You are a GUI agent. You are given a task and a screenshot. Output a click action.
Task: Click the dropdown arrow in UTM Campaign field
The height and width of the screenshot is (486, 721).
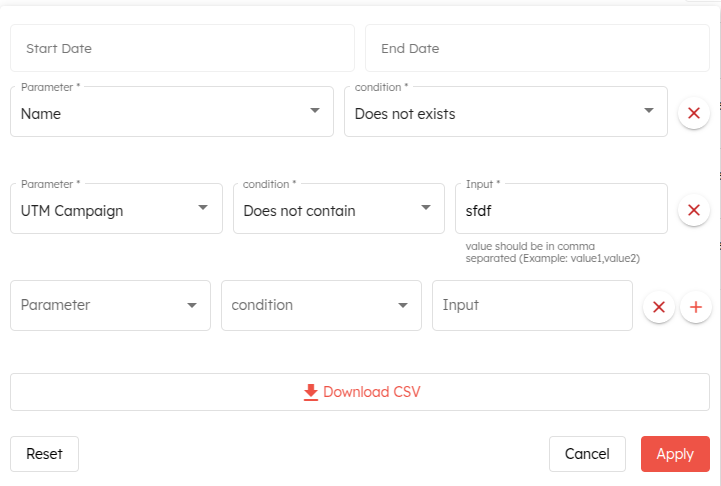pos(203,208)
